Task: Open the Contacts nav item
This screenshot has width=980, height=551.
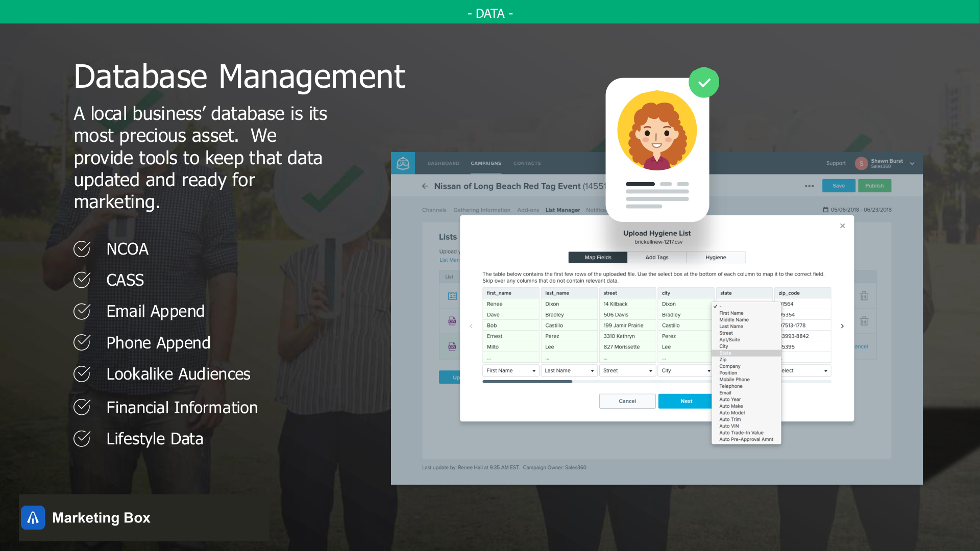Action: (x=527, y=163)
